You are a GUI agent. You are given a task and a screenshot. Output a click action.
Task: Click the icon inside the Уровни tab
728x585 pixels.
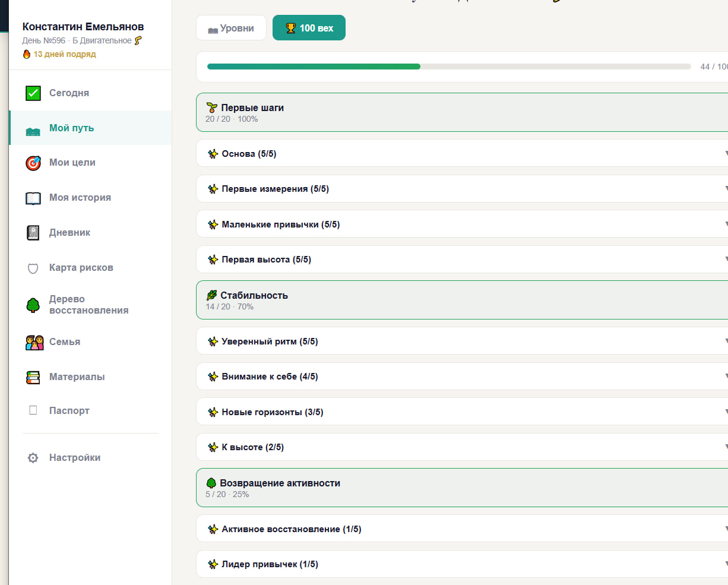[x=213, y=30]
